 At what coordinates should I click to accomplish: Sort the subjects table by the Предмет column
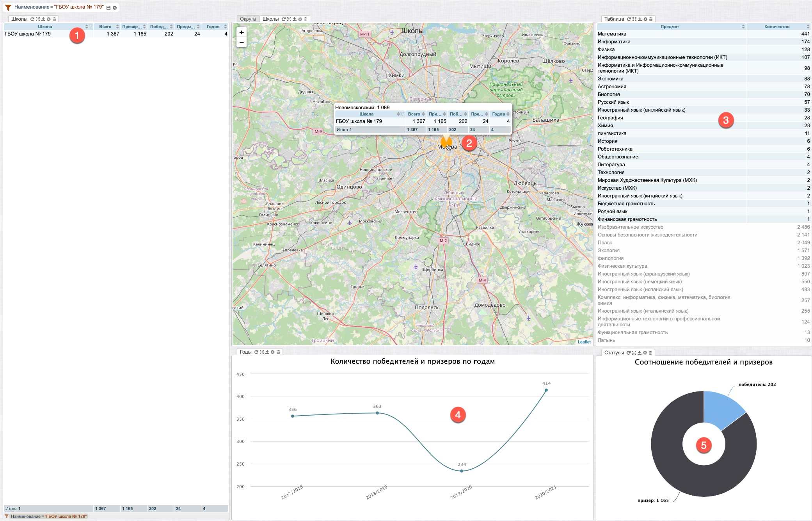743,27
